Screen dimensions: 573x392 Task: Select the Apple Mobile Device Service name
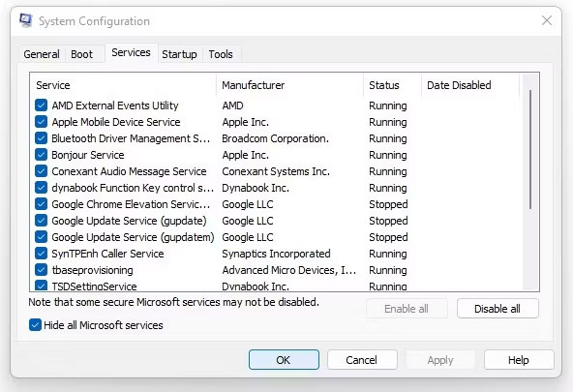coord(116,122)
